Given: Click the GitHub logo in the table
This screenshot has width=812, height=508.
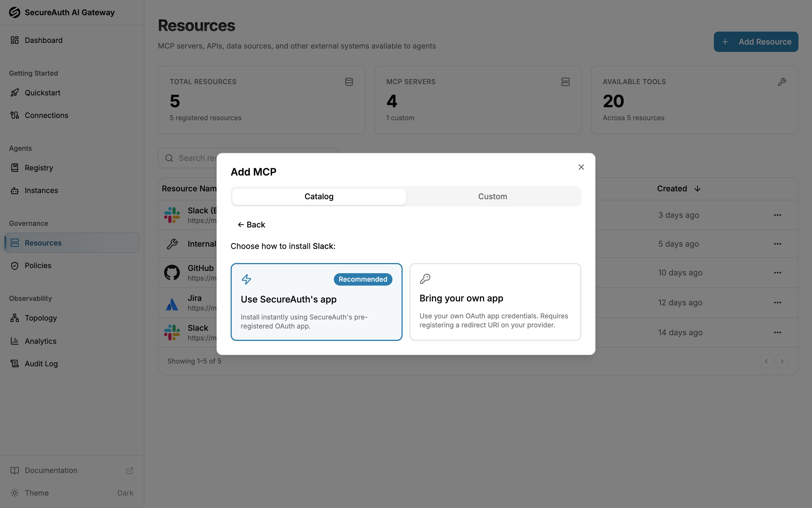Looking at the screenshot, I should pyautogui.click(x=172, y=272).
